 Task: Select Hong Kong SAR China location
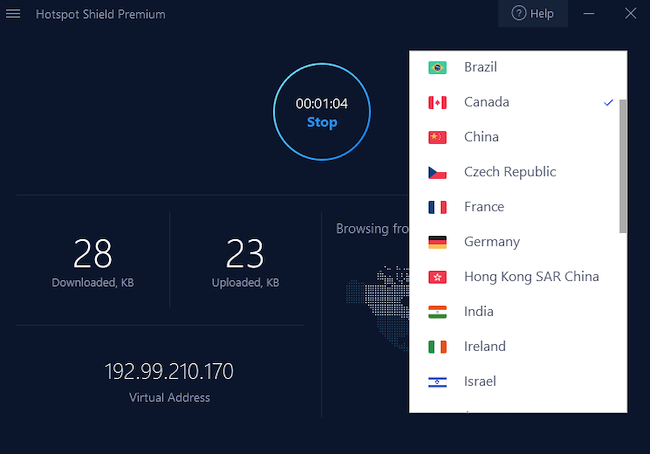[x=531, y=277]
